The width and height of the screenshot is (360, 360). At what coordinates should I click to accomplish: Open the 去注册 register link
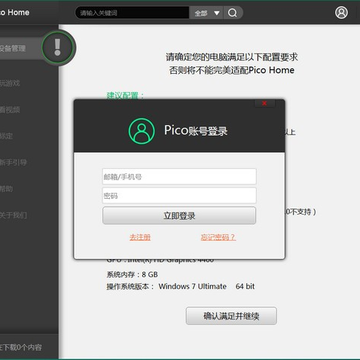click(140, 237)
